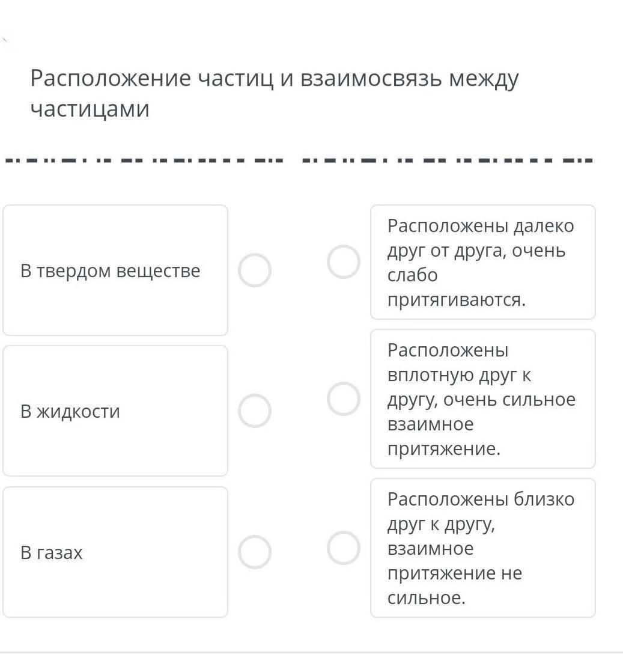The height and width of the screenshot is (672, 623).
Task: Mark the circle next to "Расположены вплотную" answer
Action: point(344,399)
